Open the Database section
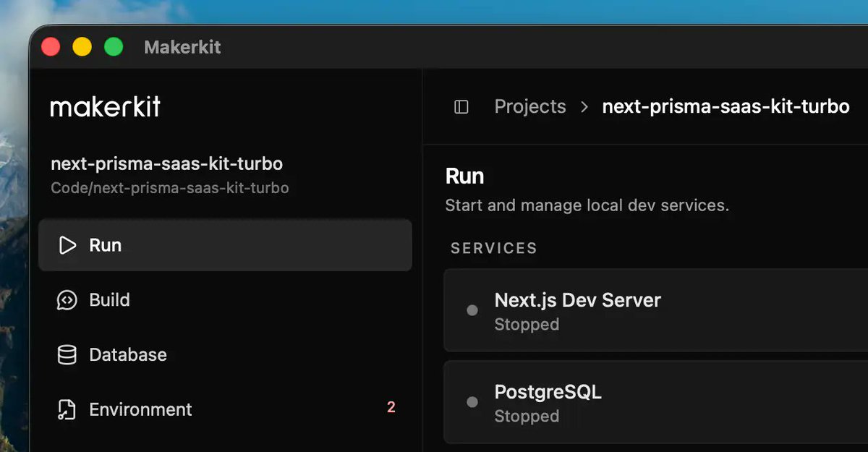The height and width of the screenshot is (452, 868). point(225,355)
